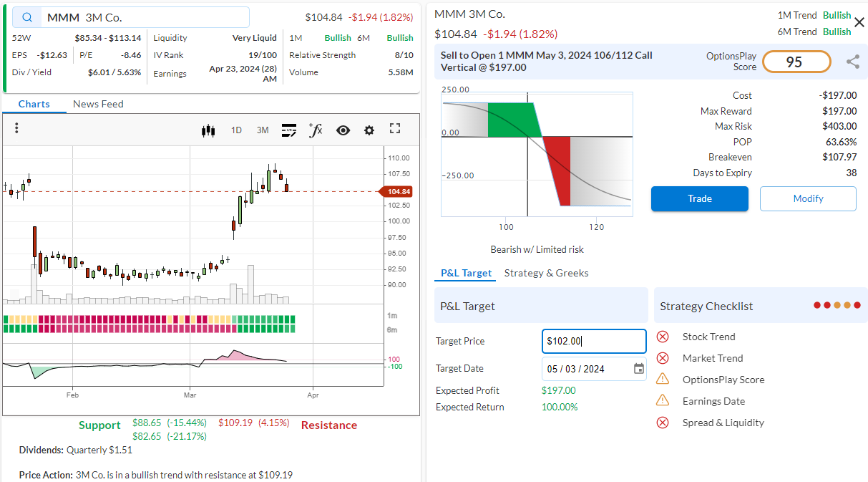Screen dimensions: 868x482
Task: Click the Support level $88.65
Action: (169, 423)
